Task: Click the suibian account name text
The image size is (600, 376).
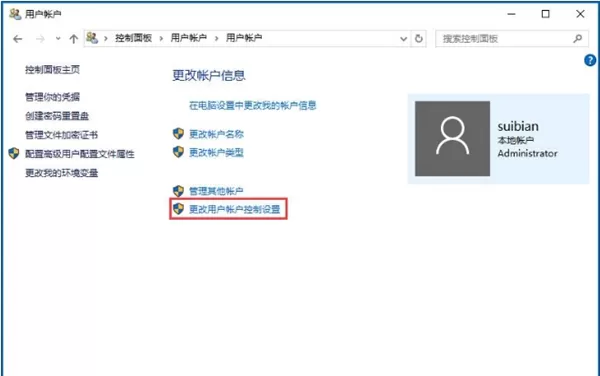Action: point(518,126)
